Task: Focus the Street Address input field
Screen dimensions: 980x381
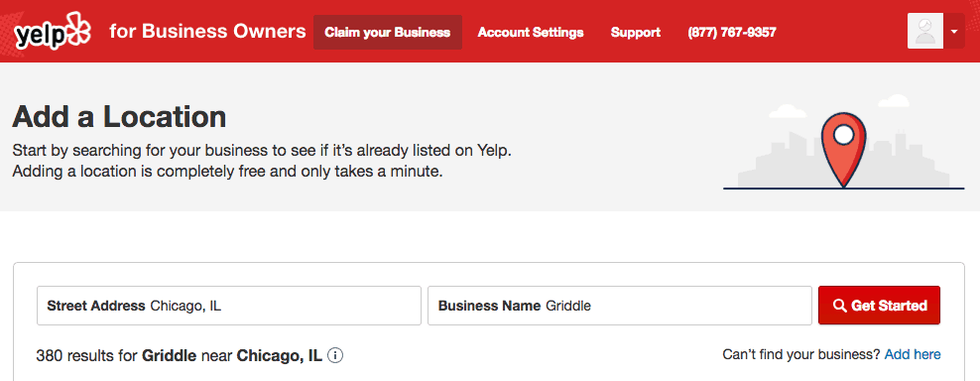Action: tap(229, 306)
